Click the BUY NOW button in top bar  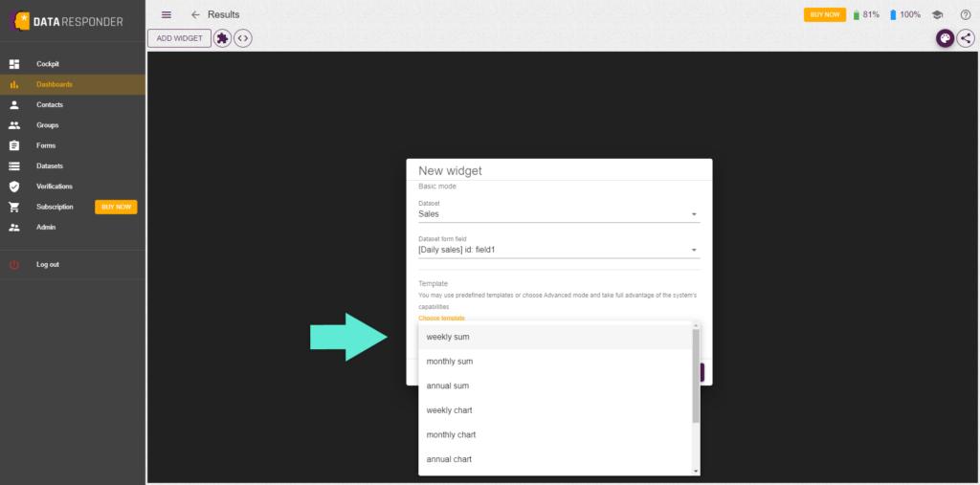pos(824,14)
